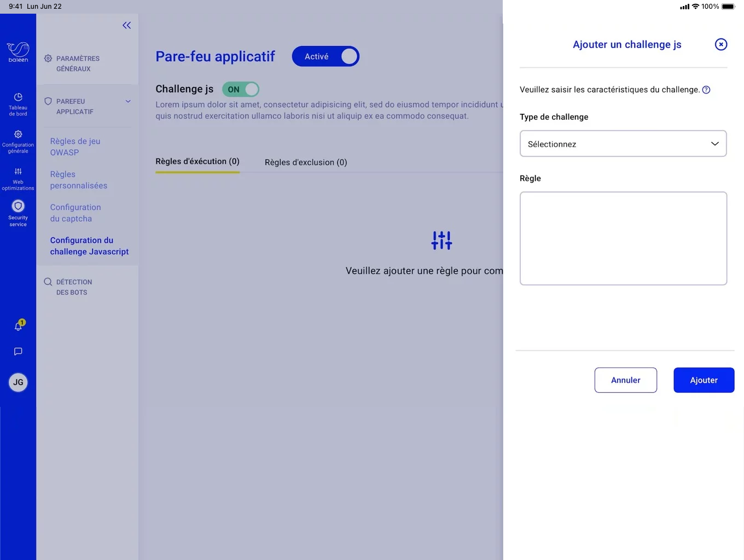
Task: Click the JG user avatar
Action: tap(18, 382)
